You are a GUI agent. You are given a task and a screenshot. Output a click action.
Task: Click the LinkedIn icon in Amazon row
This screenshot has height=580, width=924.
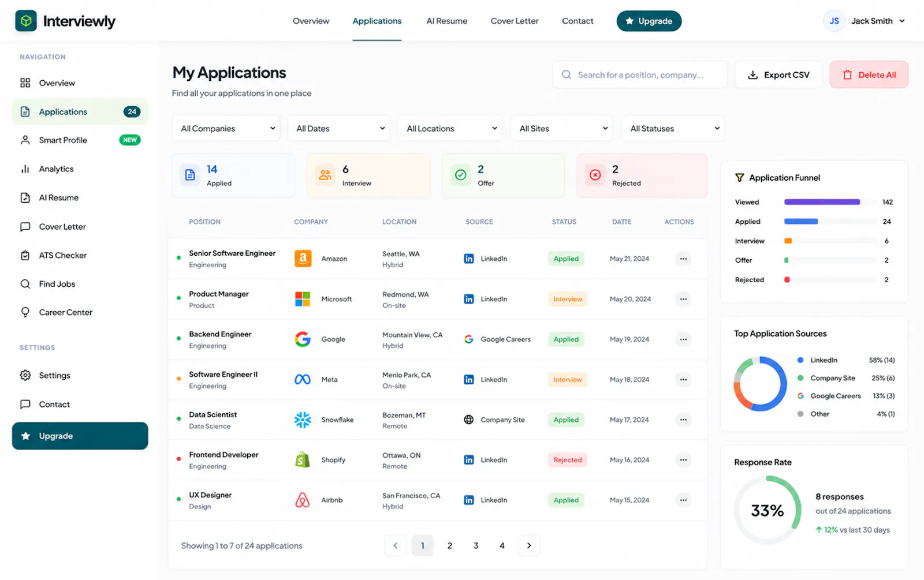point(469,259)
